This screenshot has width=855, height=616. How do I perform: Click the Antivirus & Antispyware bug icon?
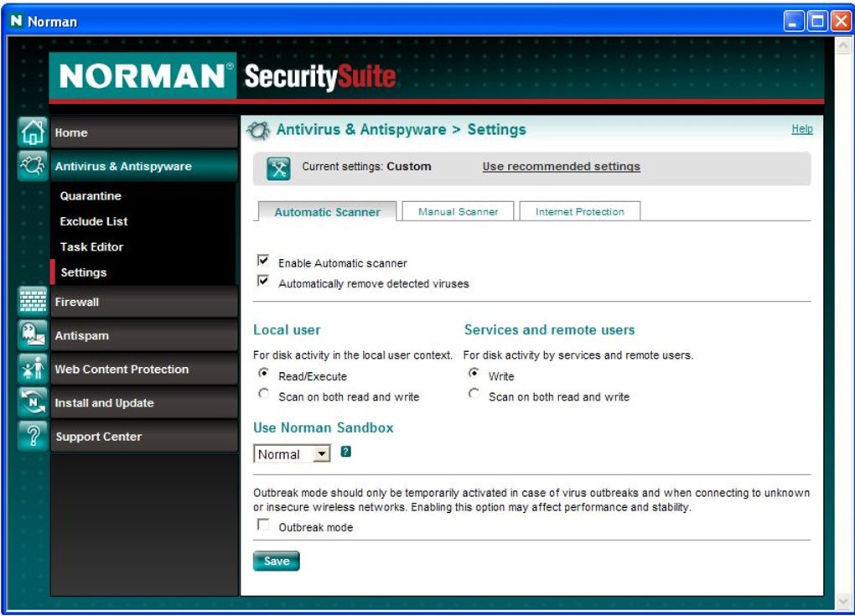pos(33,166)
